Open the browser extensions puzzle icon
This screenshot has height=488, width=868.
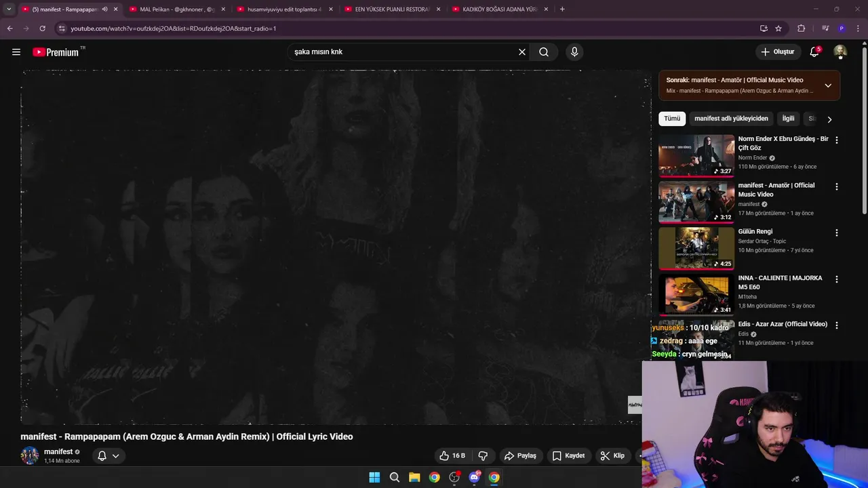coord(801,28)
